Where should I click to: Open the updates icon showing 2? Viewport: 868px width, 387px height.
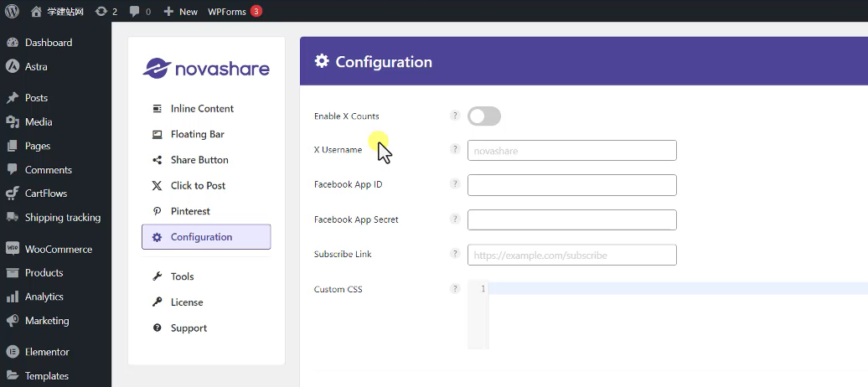[x=106, y=12]
